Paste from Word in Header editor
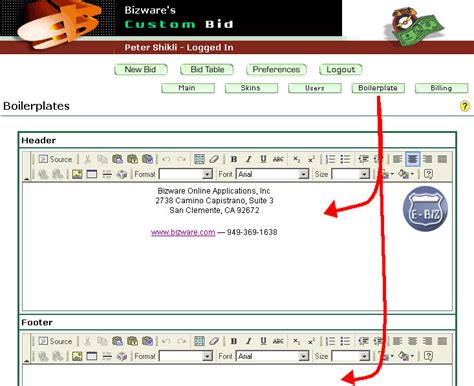This screenshot has width=474, height=386. click(147, 159)
